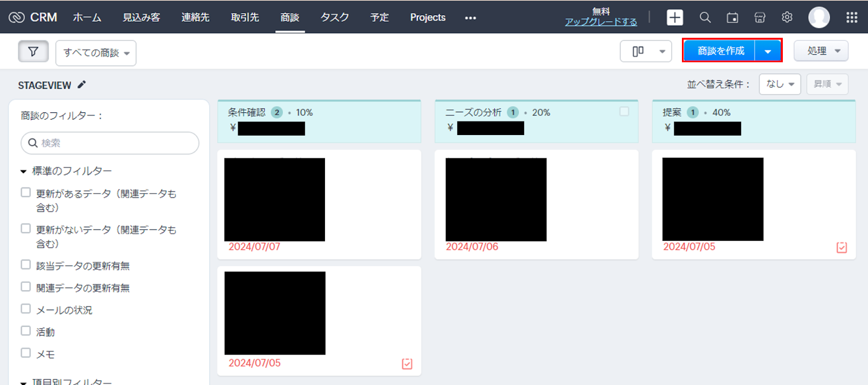Click task icon on 2024/07/05 提案 card
868x385 pixels.
tap(842, 247)
